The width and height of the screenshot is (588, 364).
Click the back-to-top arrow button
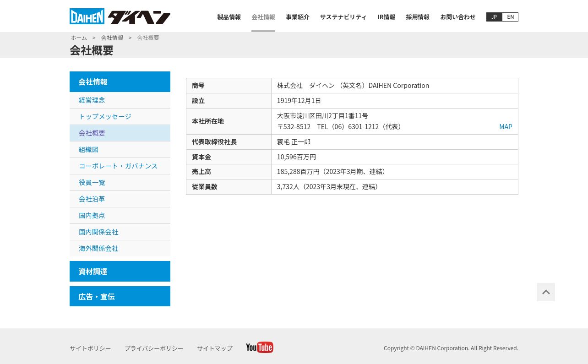tap(546, 292)
